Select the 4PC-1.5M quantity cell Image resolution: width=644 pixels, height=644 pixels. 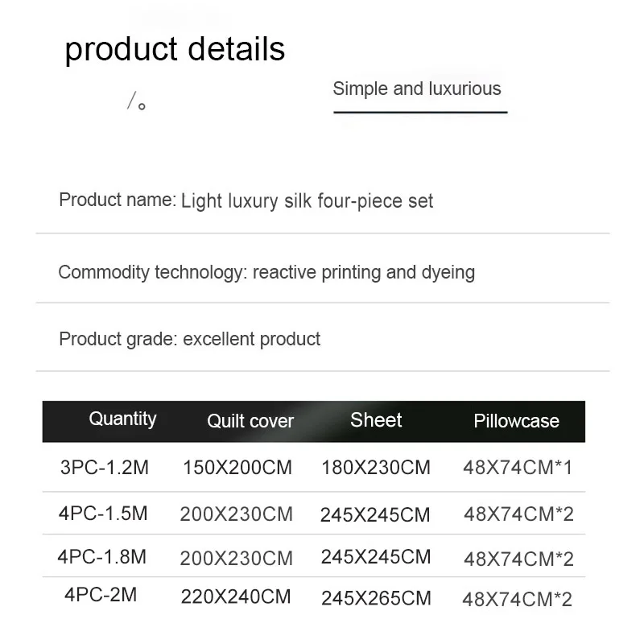[104, 513]
